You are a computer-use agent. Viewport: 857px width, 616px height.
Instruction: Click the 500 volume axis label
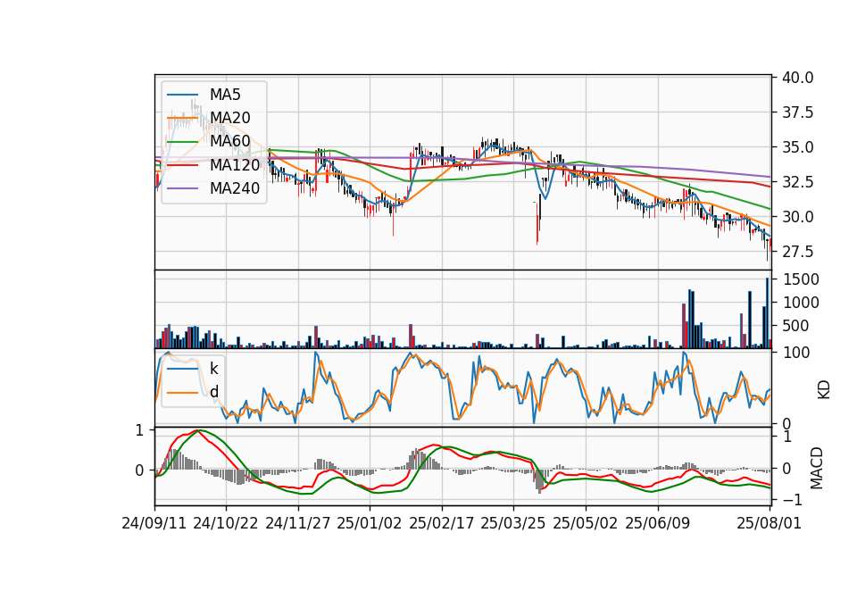pos(795,326)
